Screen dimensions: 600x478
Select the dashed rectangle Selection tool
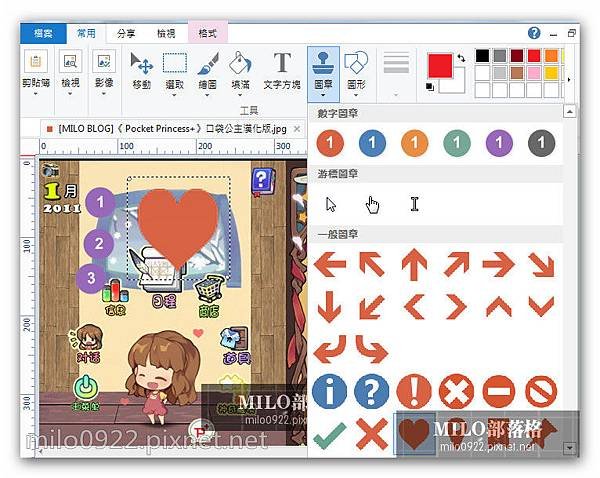175,71
